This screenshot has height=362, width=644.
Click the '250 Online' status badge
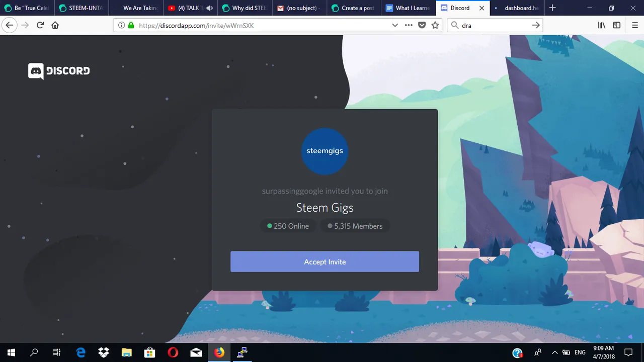click(288, 226)
